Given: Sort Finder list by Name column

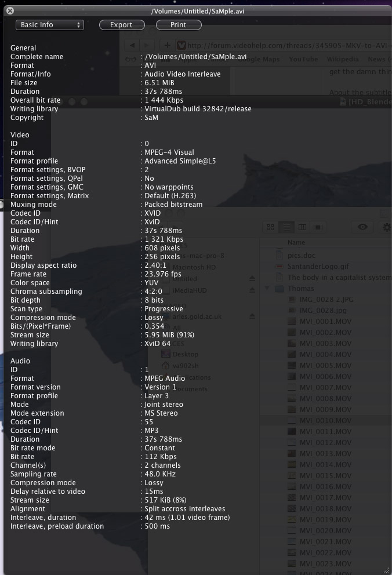Looking at the screenshot, I should pos(296,242).
